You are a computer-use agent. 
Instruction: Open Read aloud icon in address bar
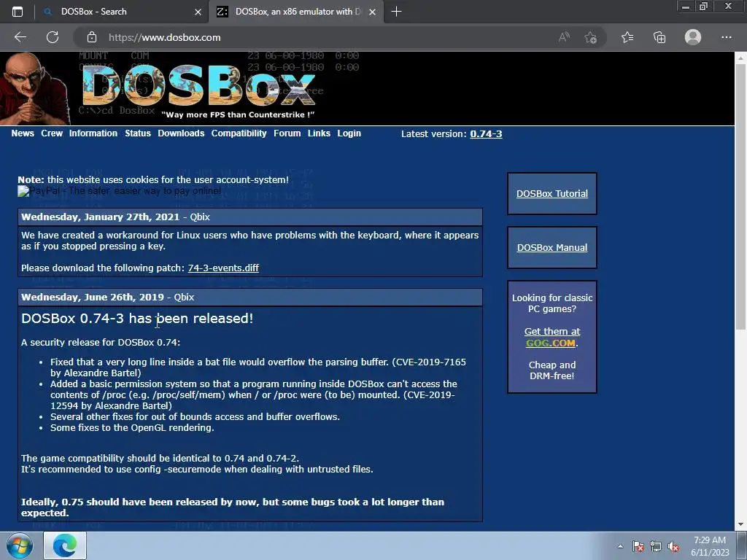(x=564, y=37)
